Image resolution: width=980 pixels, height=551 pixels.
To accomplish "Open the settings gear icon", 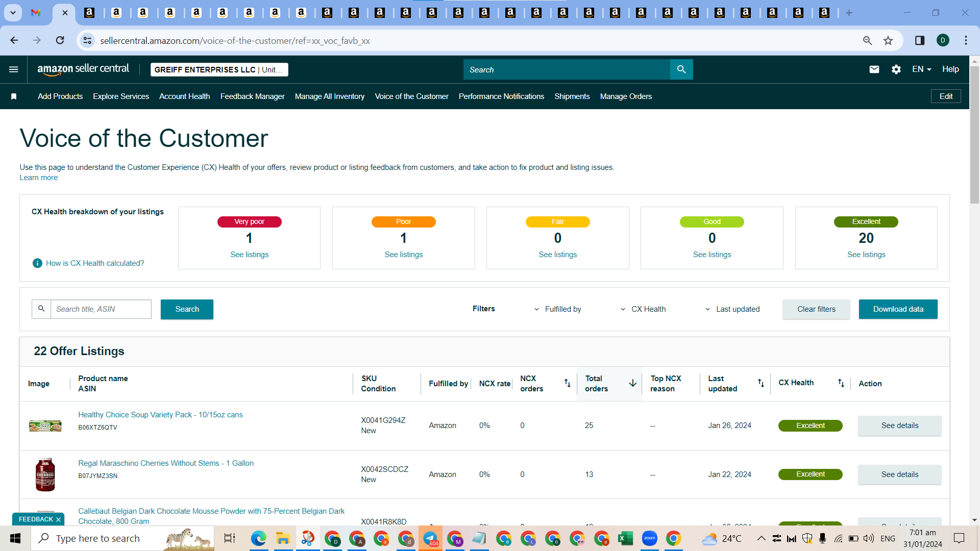I will click(x=896, y=69).
